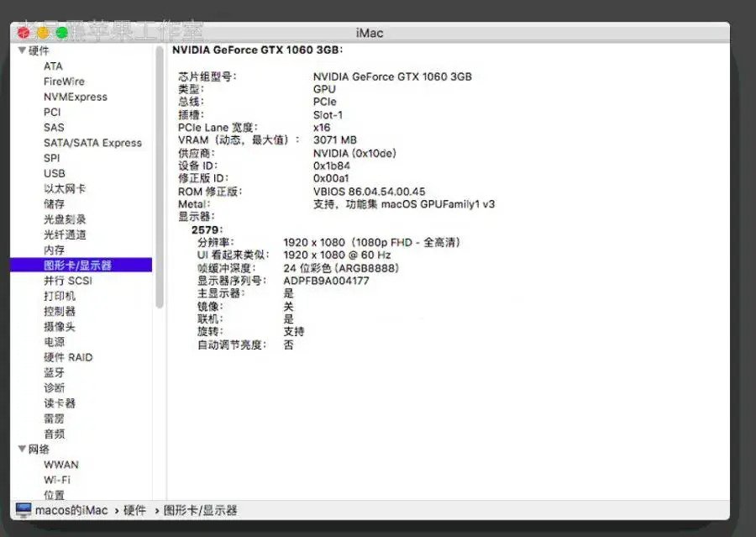
Task: Select ATA in the sidebar
Action: click(x=53, y=66)
